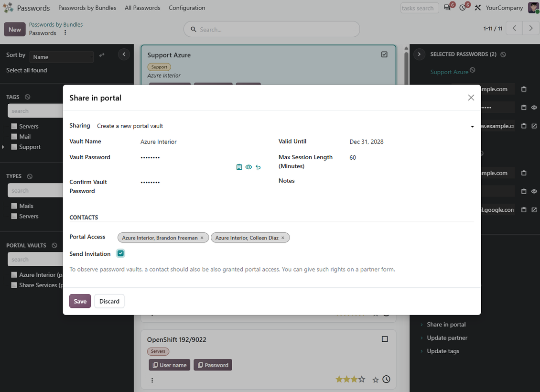Check the Mails type filter

coord(14,206)
